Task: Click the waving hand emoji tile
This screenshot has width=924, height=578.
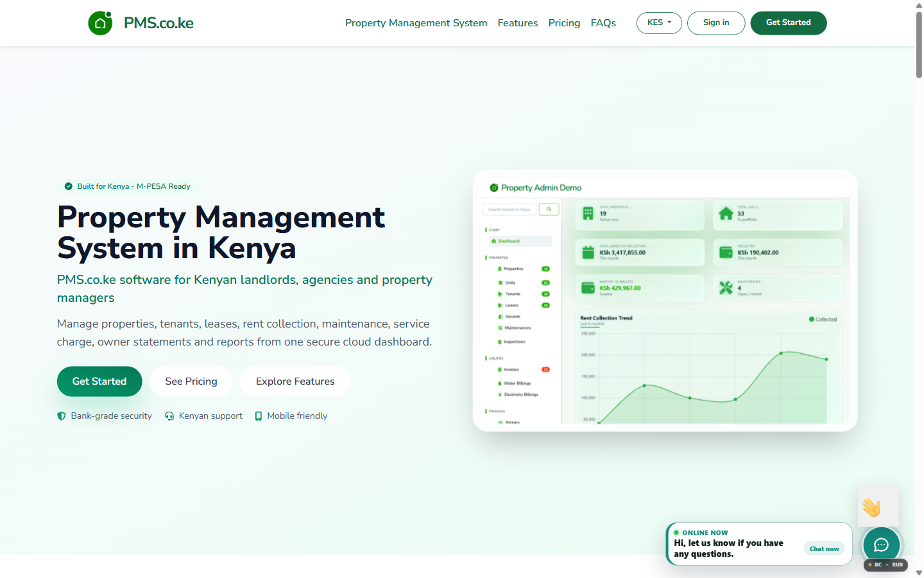Action: tap(878, 507)
